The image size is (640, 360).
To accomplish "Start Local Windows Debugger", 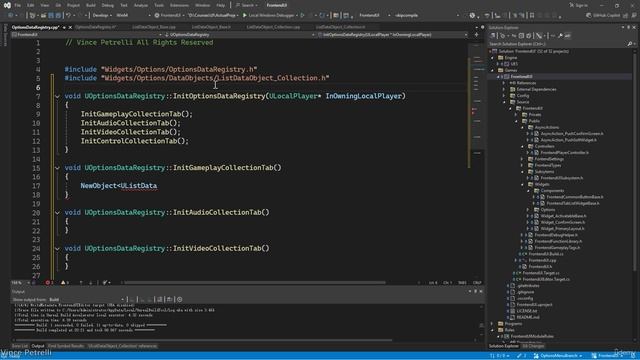I will (269, 15).
